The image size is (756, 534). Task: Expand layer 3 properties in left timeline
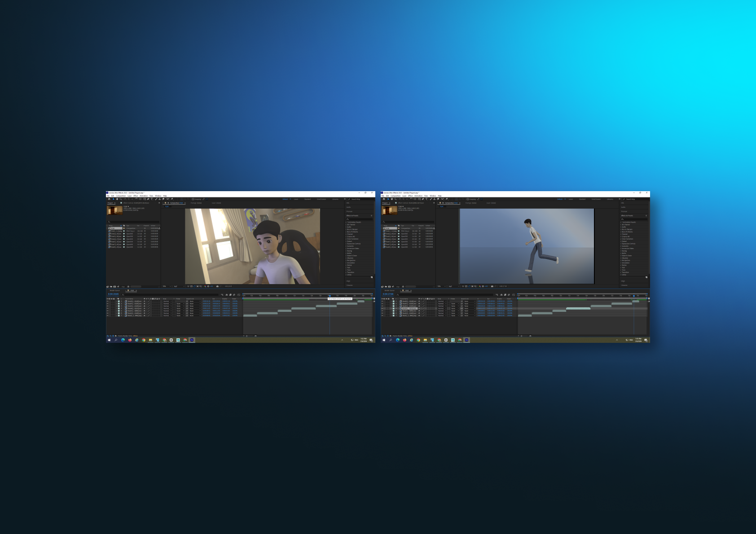click(x=117, y=306)
